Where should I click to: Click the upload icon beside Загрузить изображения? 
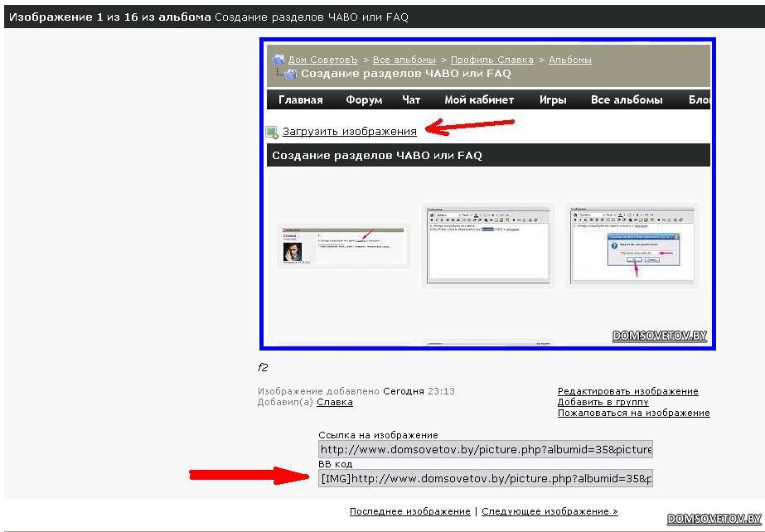(x=272, y=132)
